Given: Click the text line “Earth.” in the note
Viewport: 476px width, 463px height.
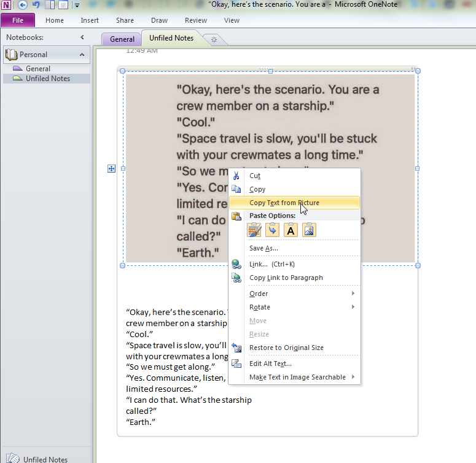Looking at the screenshot, I should [x=141, y=422].
